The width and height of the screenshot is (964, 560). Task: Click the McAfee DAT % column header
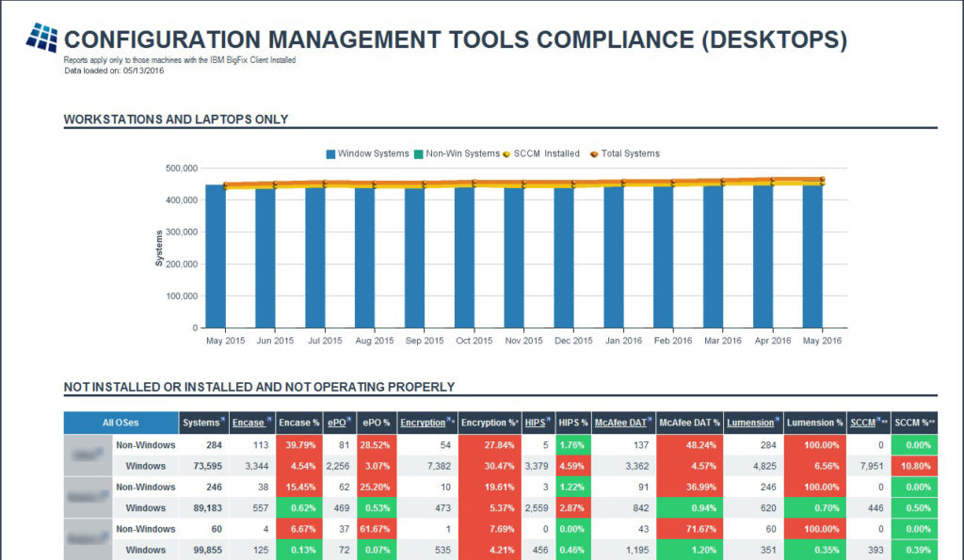(689, 423)
